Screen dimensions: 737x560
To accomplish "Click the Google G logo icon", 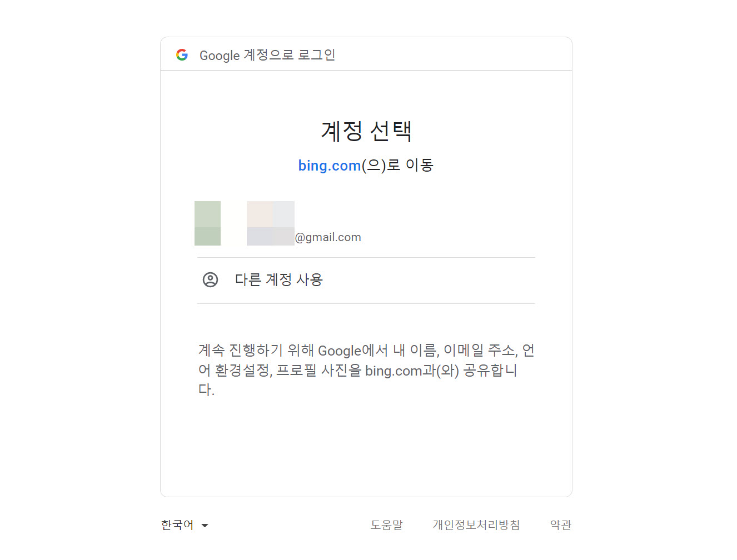I will (182, 54).
